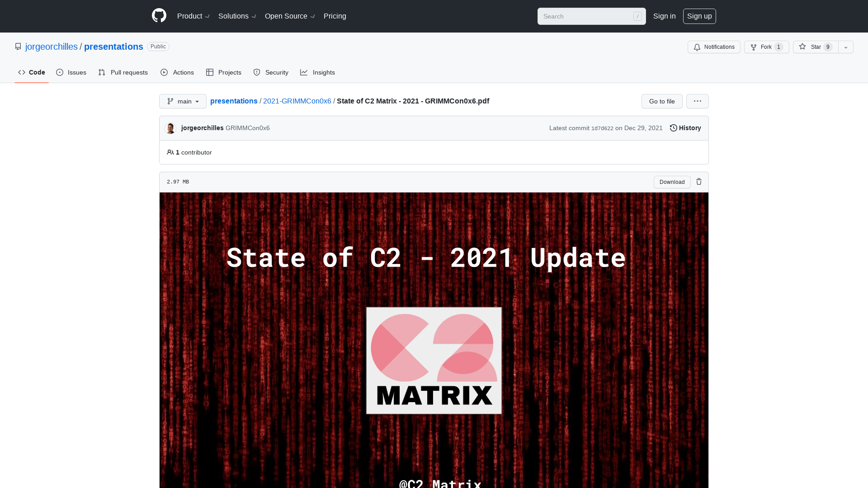
Task: Click the trash delete file icon
Action: (x=699, y=182)
